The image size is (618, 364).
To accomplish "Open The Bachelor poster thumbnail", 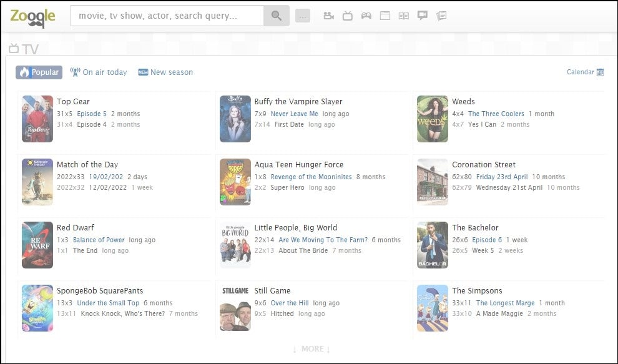I will (x=433, y=245).
